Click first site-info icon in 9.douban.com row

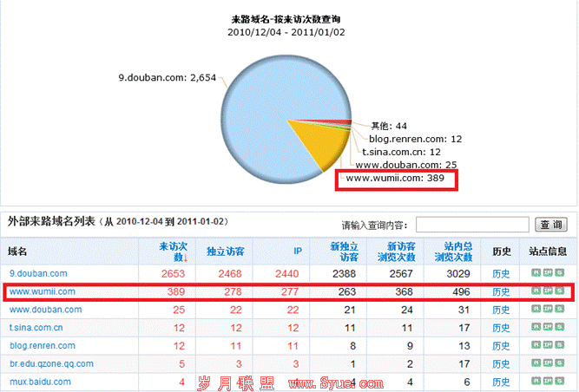536,272
